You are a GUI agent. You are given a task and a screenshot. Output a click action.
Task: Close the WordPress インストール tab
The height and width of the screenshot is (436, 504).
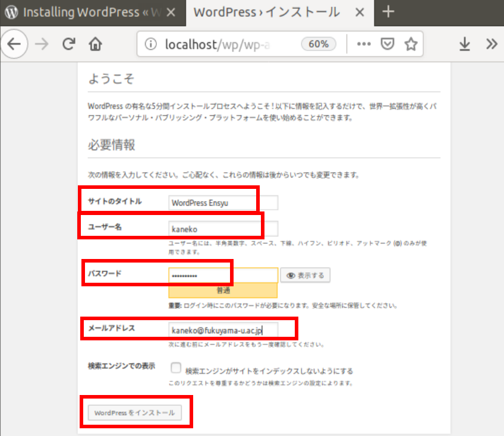coord(360,12)
